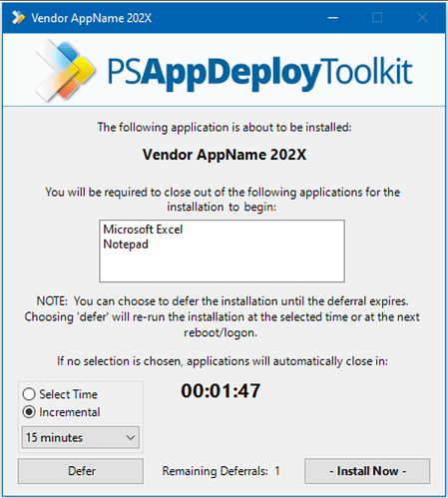The height and width of the screenshot is (498, 448).
Task: Click the disabled maximize window button
Action: coord(377,17)
